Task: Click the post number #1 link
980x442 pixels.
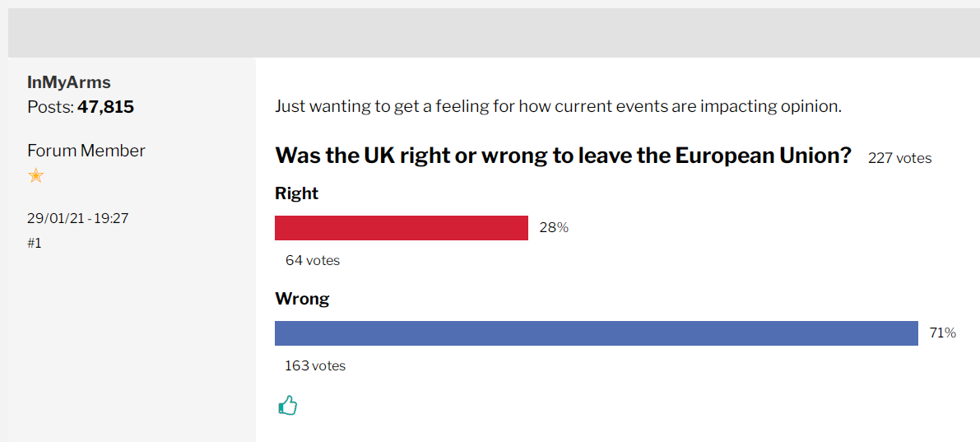Action: [35, 243]
